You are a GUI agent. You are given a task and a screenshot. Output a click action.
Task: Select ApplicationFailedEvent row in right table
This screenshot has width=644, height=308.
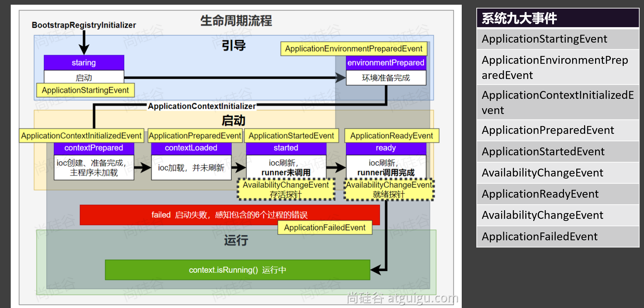558,237
